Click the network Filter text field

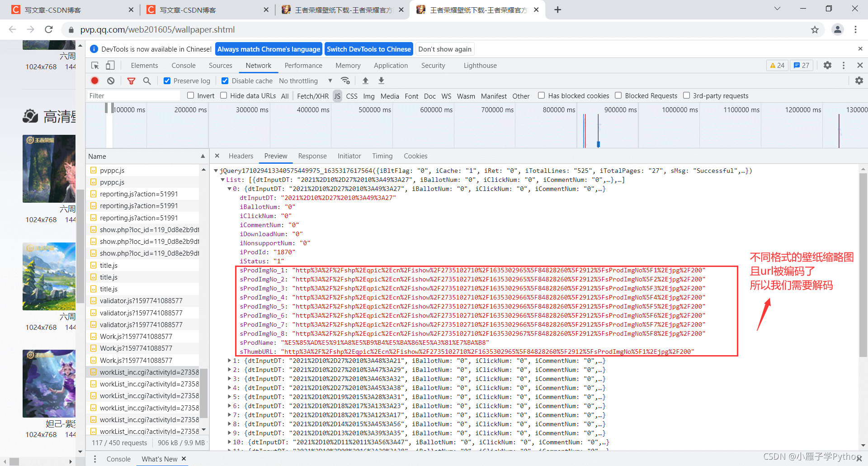coord(133,95)
